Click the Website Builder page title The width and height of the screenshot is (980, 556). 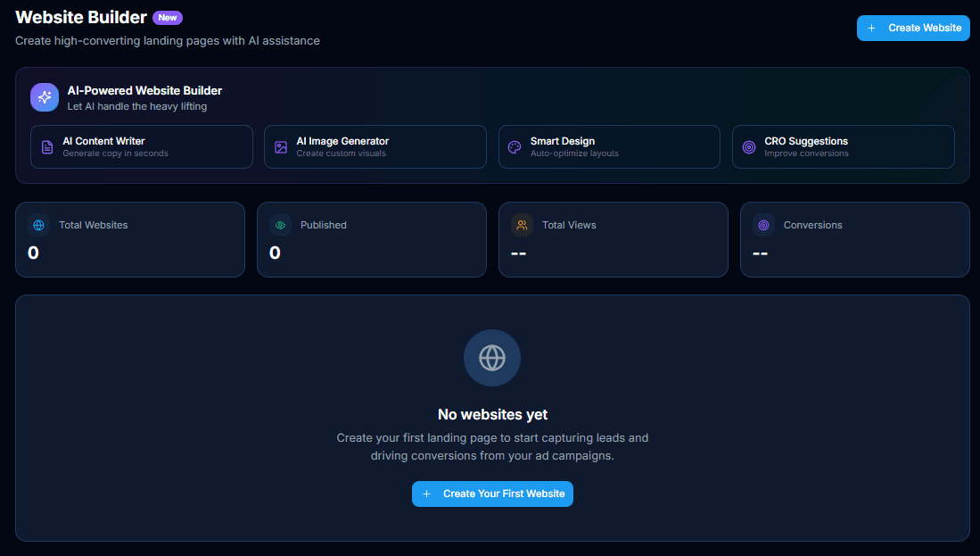pyautogui.click(x=80, y=17)
